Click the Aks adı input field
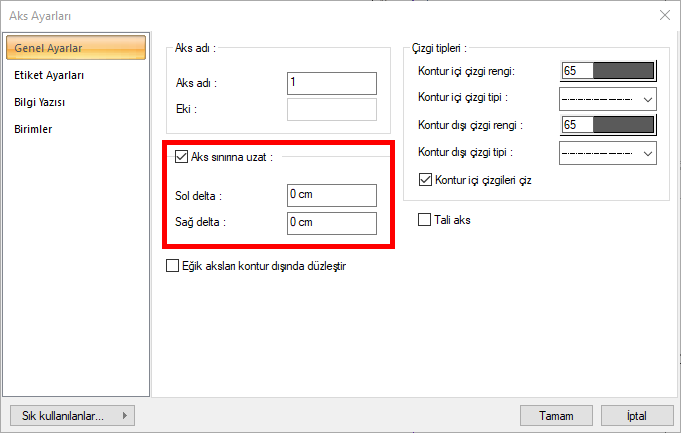The width and height of the screenshot is (681, 433). click(x=331, y=83)
